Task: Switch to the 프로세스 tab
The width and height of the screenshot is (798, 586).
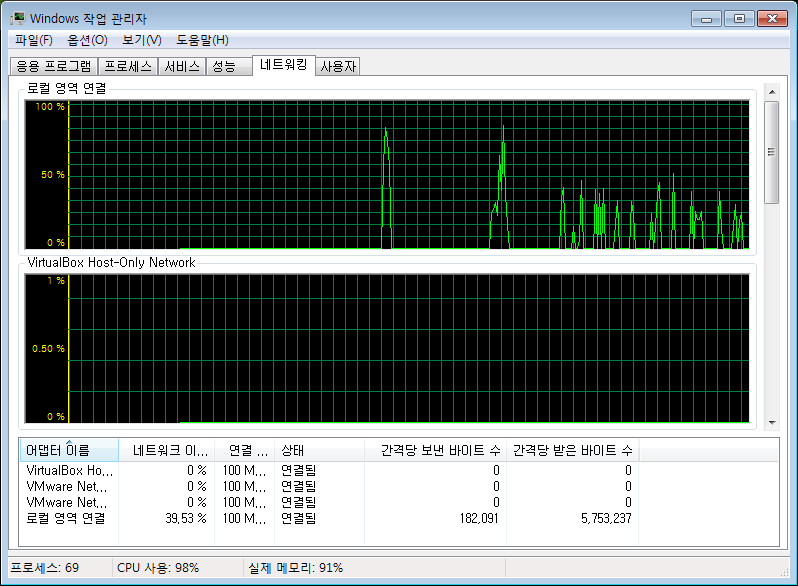Action: point(128,66)
